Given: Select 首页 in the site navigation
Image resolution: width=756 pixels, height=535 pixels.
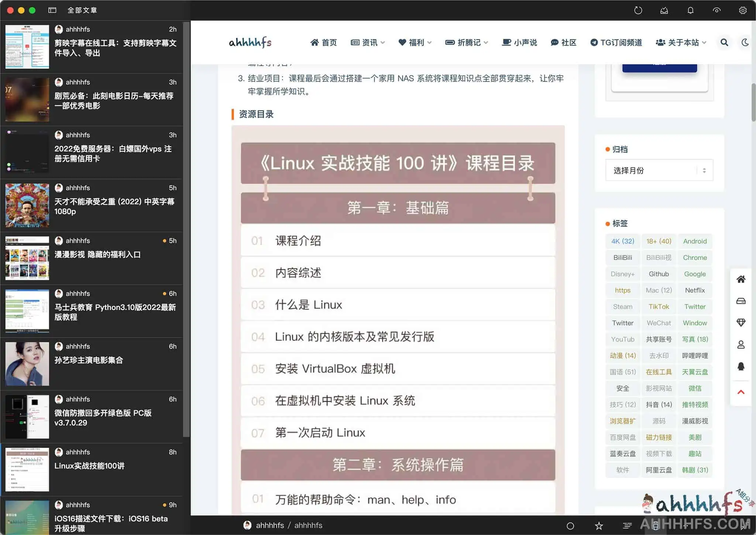Looking at the screenshot, I should (x=324, y=42).
